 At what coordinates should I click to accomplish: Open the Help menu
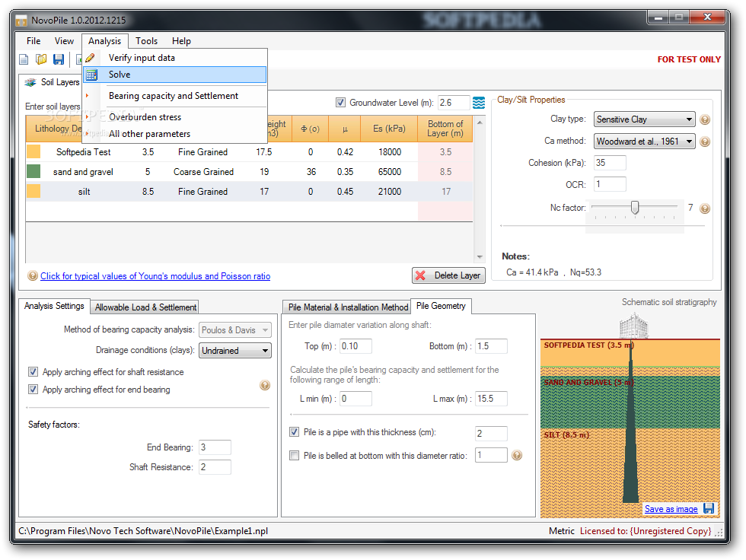click(181, 41)
